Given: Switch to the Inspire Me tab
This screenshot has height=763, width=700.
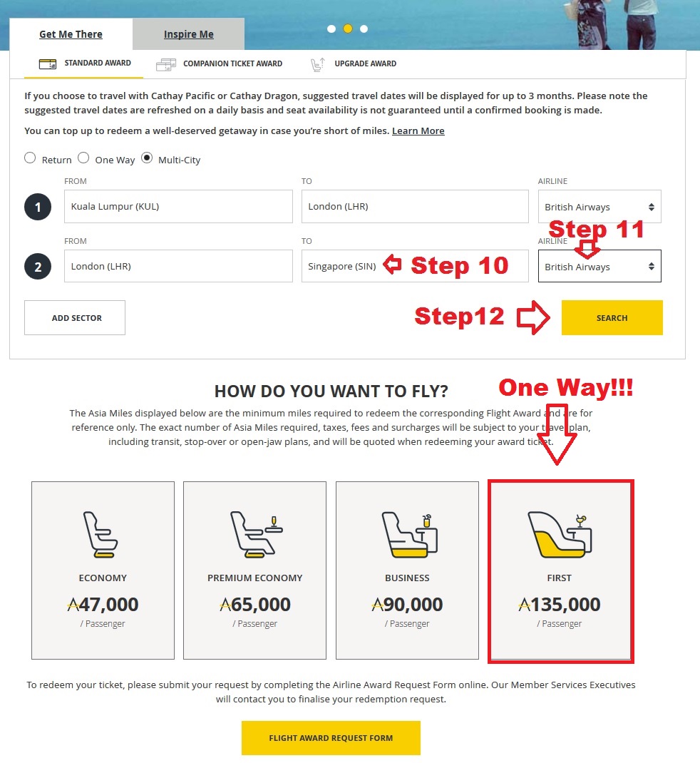Looking at the screenshot, I should point(189,34).
